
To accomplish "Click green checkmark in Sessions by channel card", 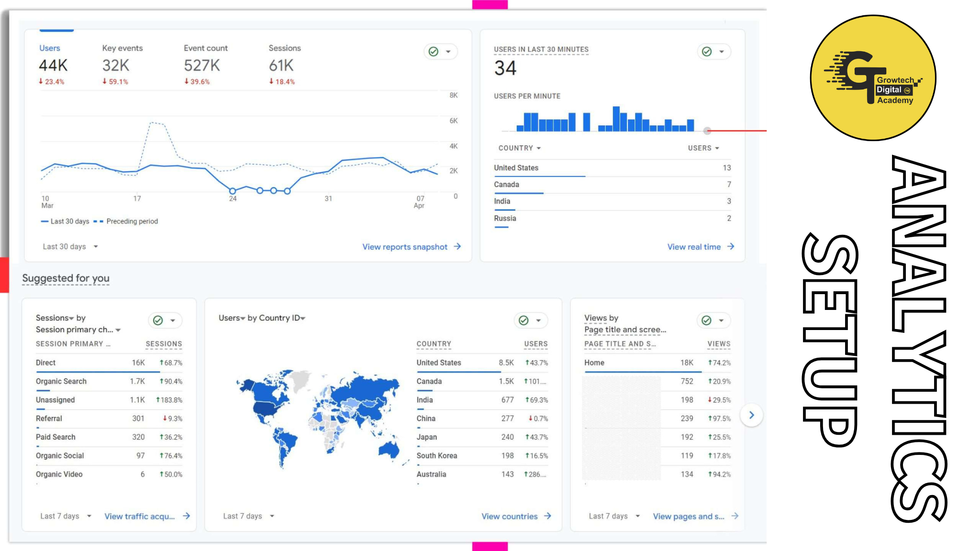I will (158, 320).
